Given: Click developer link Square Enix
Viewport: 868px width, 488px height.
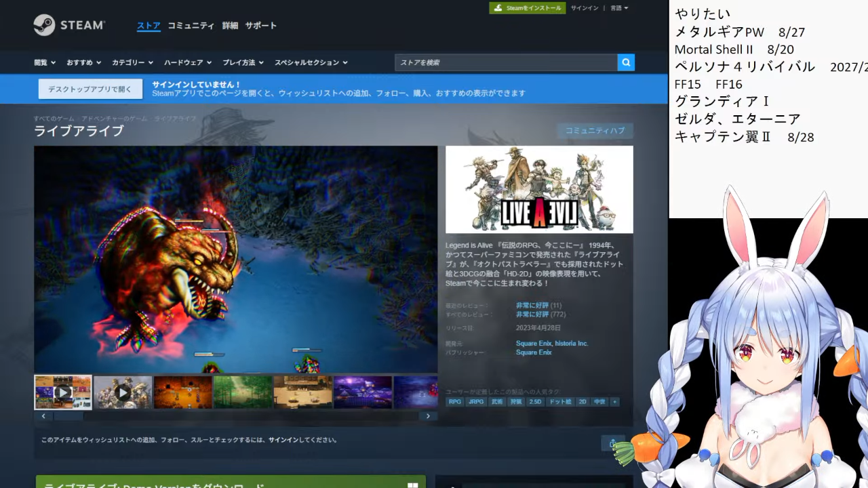Looking at the screenshot, I should coord(534,344).
